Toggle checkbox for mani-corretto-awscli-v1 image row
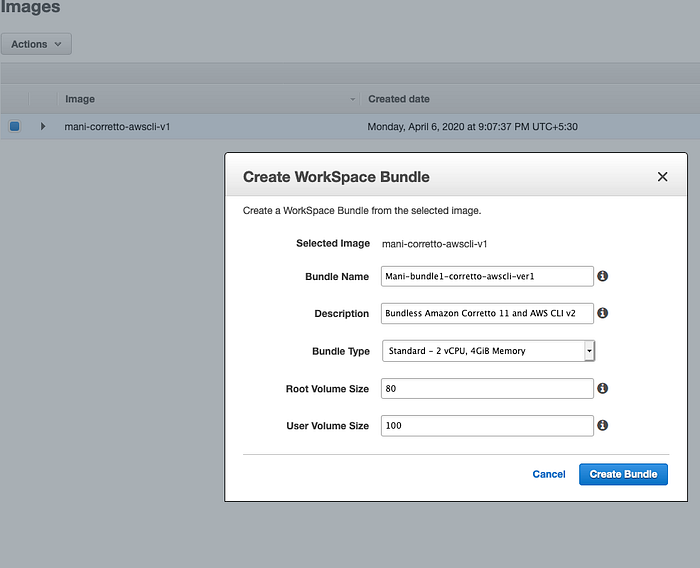The height and width of the screenshot is (568, 700). tap(15, 127)
